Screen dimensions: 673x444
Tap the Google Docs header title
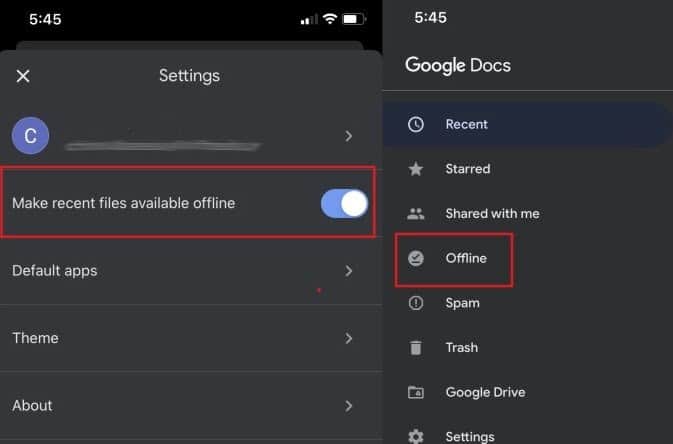[458, 66]
